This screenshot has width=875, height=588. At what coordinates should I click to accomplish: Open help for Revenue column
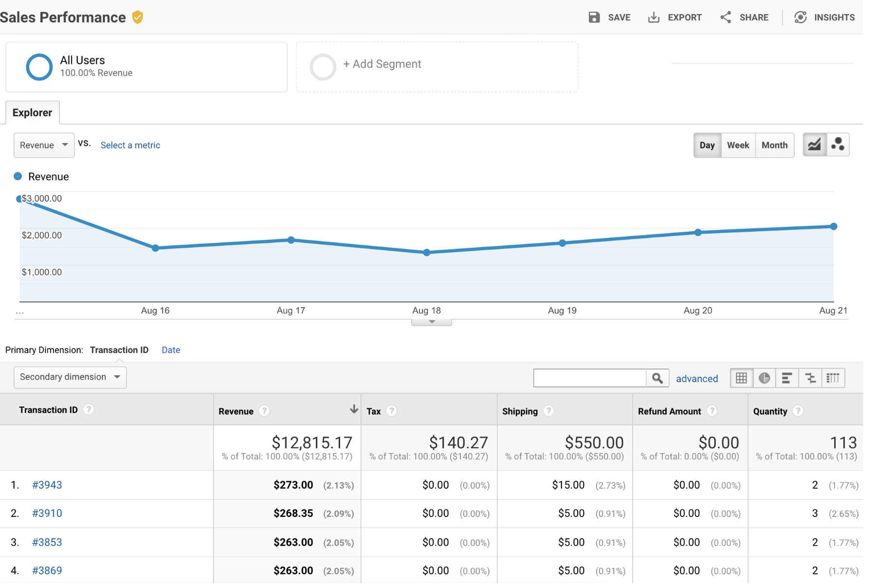264,411
